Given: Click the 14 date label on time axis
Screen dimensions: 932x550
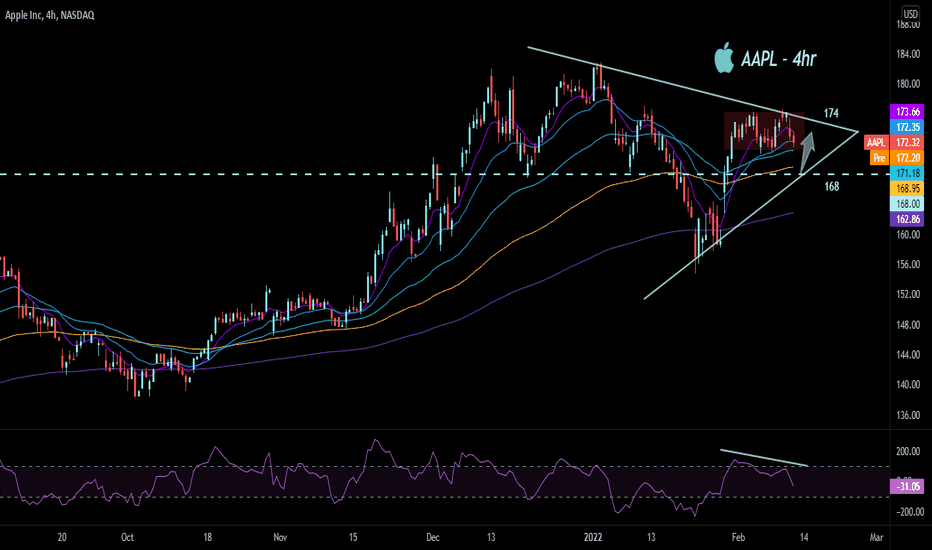Looking at the screenshot, I should [x=804, y=538].
